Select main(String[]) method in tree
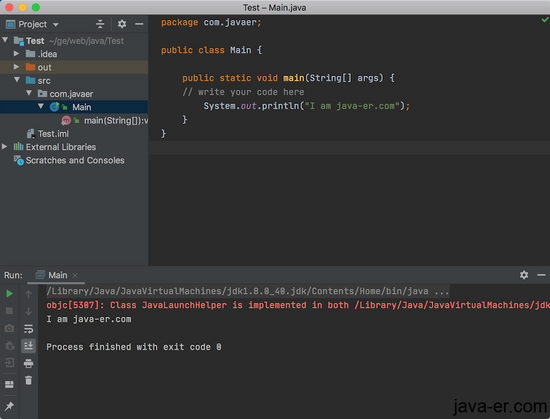This screenshot has width=550, height=419. pyautogui.click(x=74, y=121)
